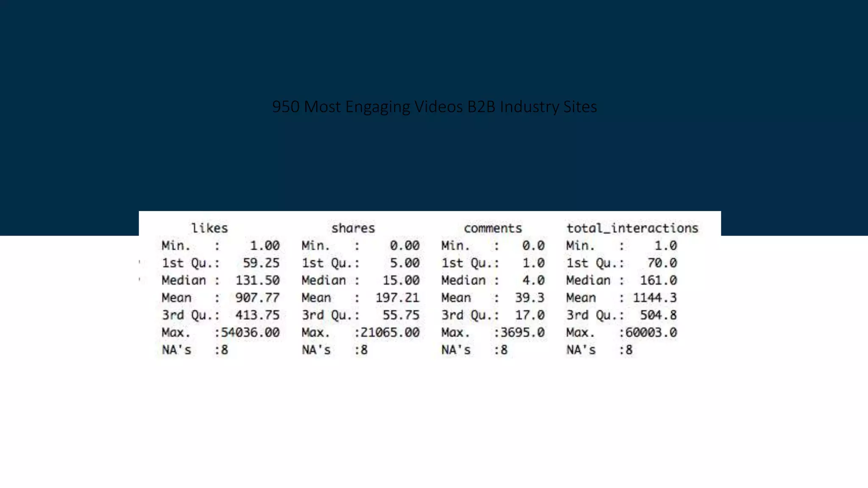Viewport: 868px width, 488px height.
Task: Click the likes 1st Qu. value 59.25
Action: [261, 263]
